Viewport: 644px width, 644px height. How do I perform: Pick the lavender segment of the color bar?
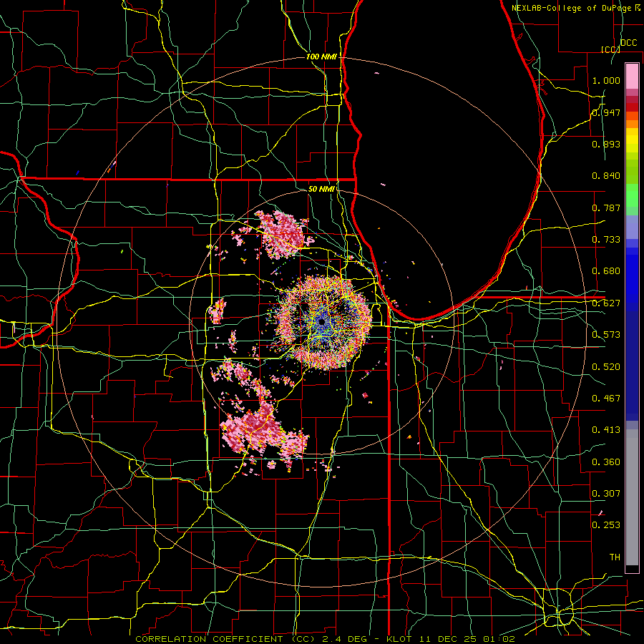(x=632, y=228)
